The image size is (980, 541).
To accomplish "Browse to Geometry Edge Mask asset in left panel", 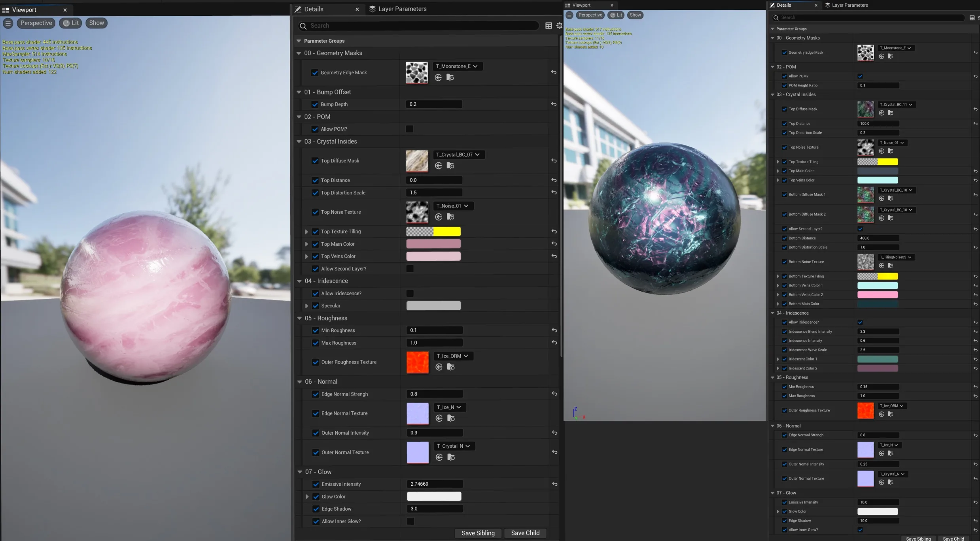I will (x=450, y=77).
